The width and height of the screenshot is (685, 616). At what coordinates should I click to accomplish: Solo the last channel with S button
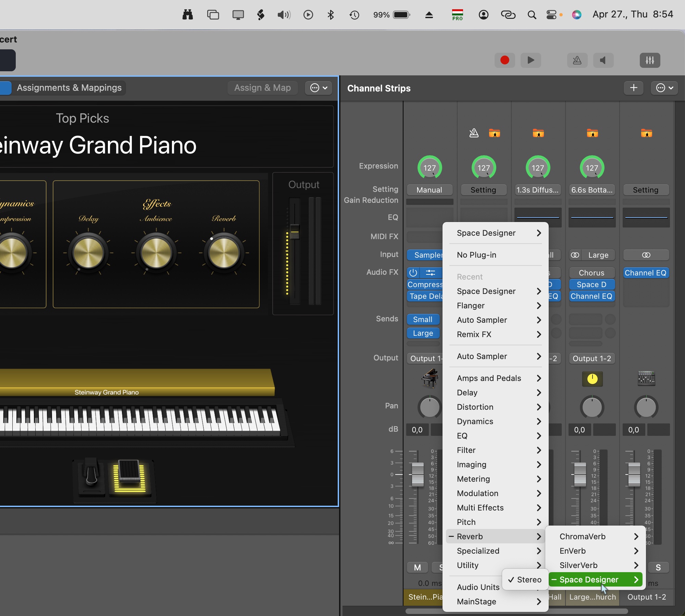(x=658, y=568)
